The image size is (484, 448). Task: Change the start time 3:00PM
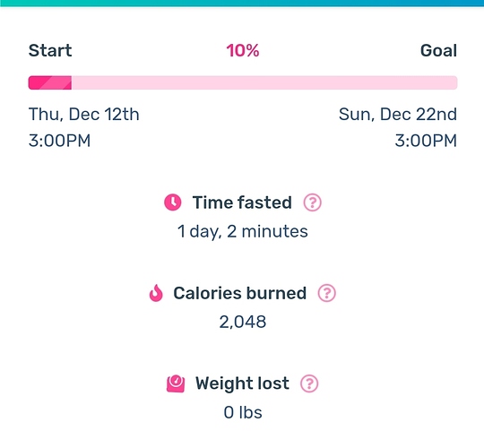pos(59,141)
